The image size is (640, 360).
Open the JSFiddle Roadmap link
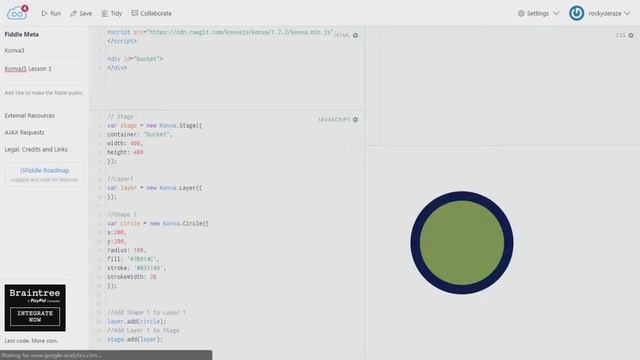coord(44,170)
